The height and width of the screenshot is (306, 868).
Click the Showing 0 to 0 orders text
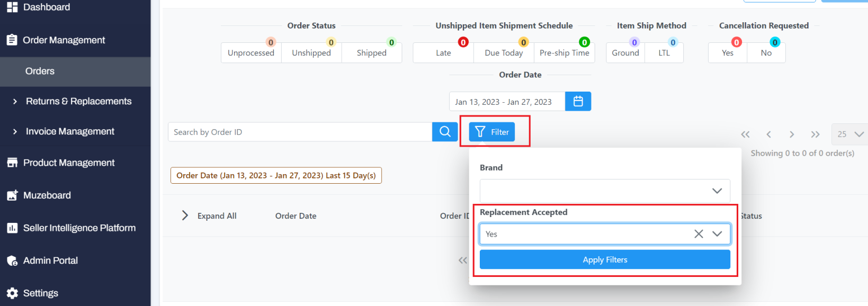pyautogui.click(x=802, y=153)
